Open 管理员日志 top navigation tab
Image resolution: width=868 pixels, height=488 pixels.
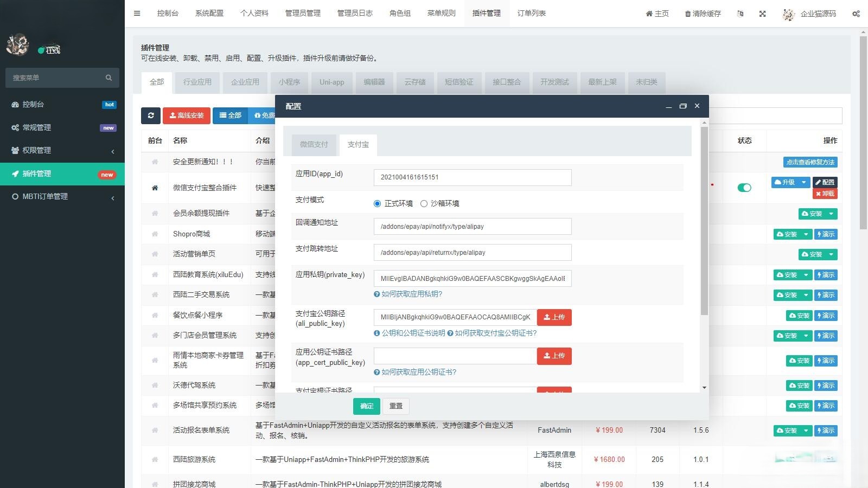[355, 14]
